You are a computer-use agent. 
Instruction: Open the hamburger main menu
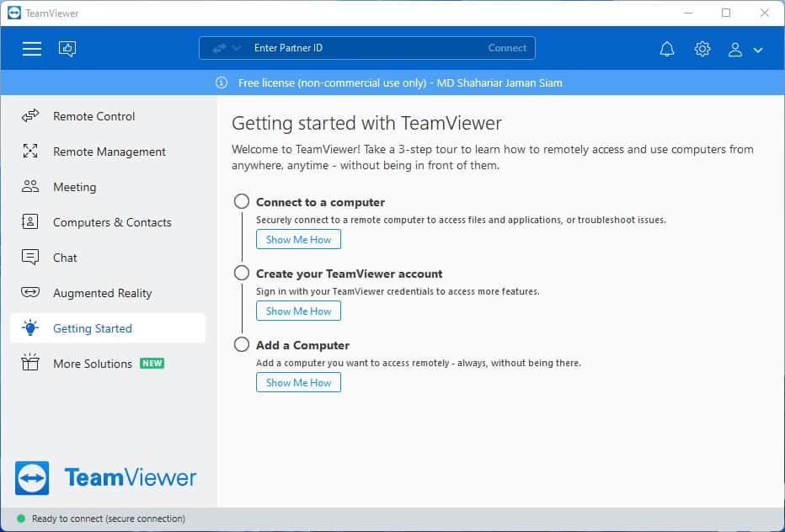point(31,49)
